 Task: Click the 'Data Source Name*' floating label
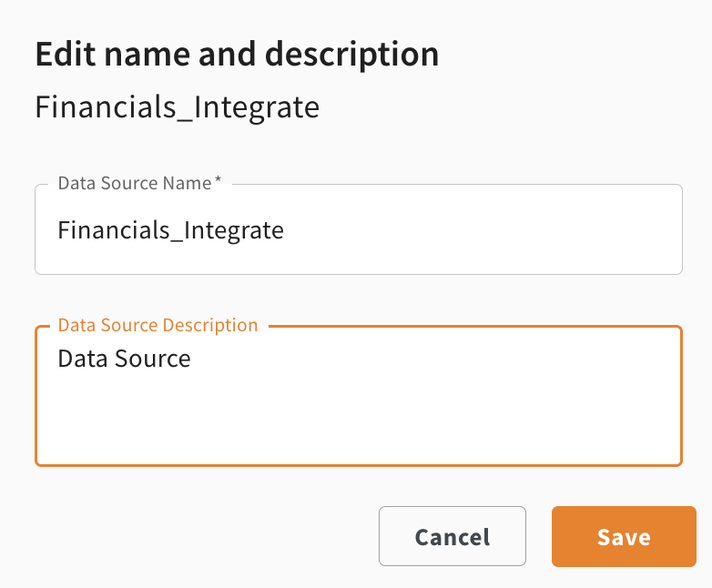click(139, 183)
